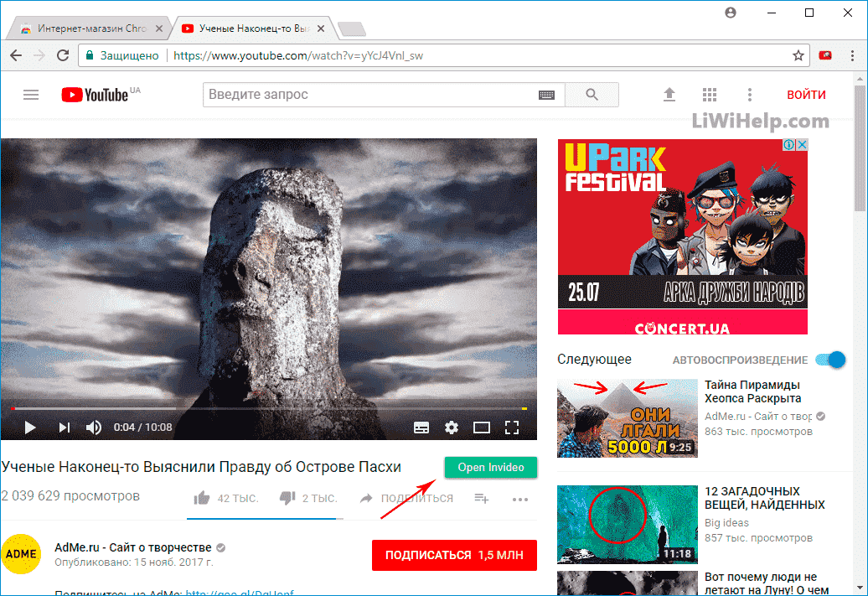The height and width of the screenshot is (596, 868).
Task: Switch to the Интернет-магазин Chrome tab
Action: click(x=89, y=29)
